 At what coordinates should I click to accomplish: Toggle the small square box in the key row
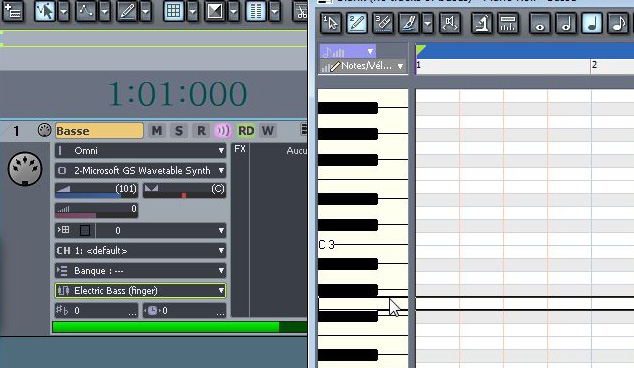(x=85, y=231)
